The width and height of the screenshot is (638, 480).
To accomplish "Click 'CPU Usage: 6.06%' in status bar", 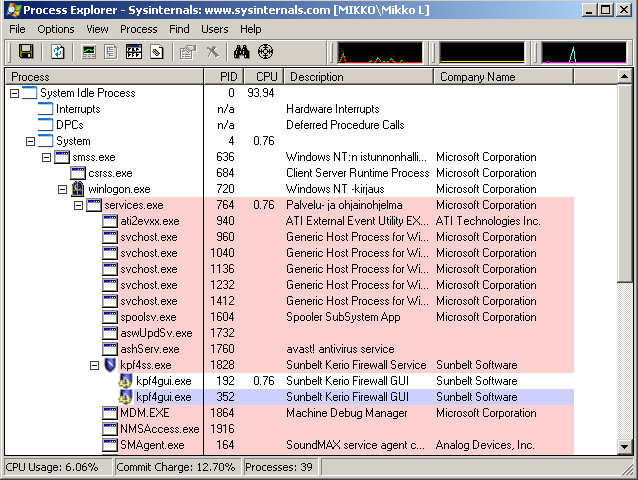I will [52, 467].
